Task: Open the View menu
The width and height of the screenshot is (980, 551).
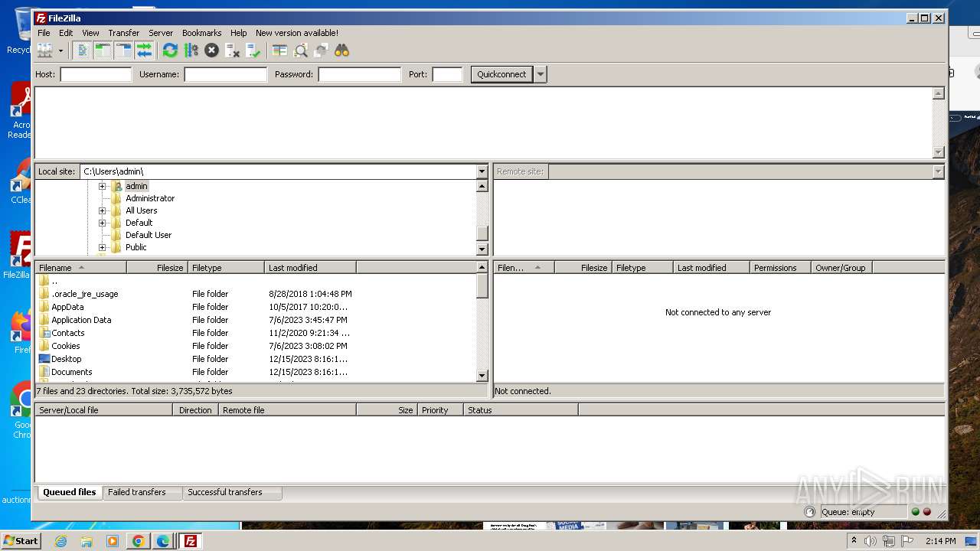Action: click(90, 33)
